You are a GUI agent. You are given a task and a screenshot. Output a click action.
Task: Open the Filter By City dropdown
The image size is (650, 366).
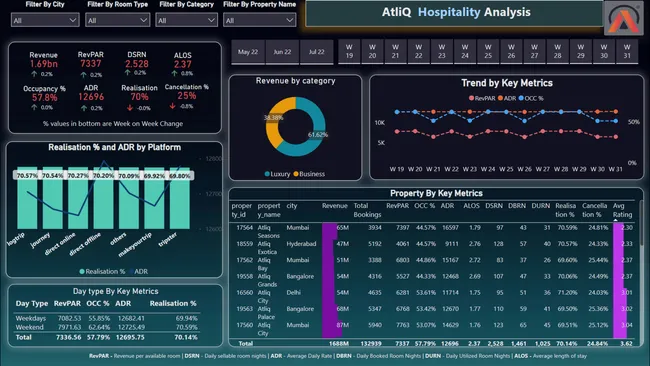(x=45, y=20)
